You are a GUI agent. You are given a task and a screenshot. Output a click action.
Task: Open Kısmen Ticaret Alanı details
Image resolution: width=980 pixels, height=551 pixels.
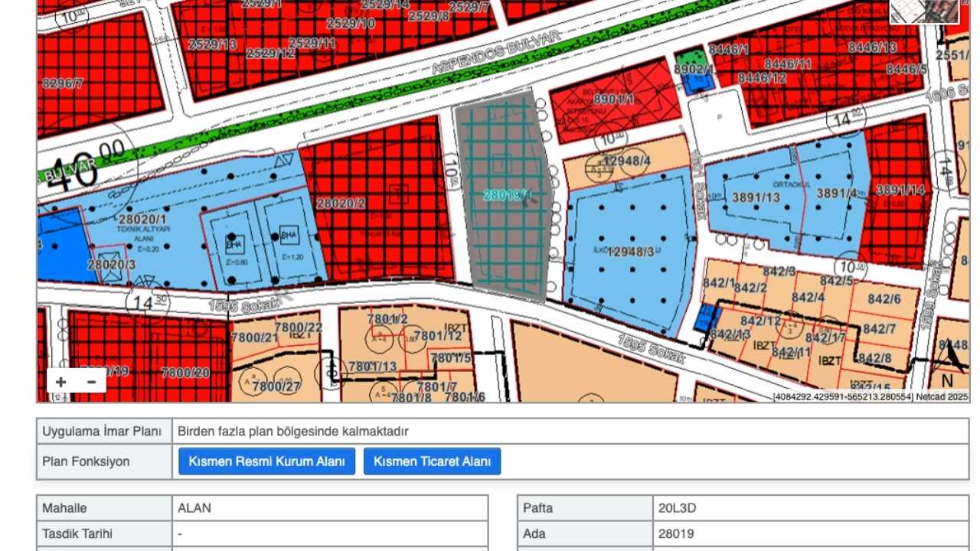(x=432, y=461)
